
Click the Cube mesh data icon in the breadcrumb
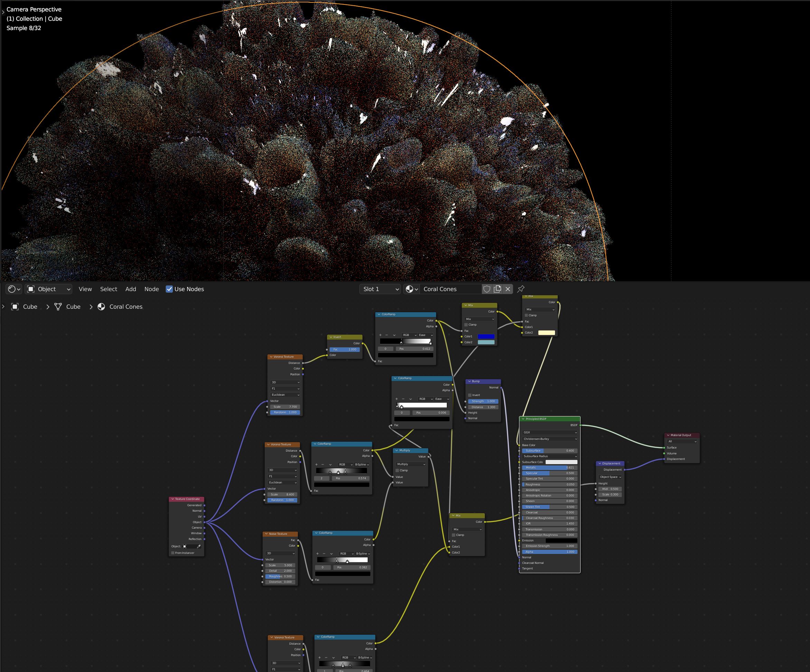[58, 307]
